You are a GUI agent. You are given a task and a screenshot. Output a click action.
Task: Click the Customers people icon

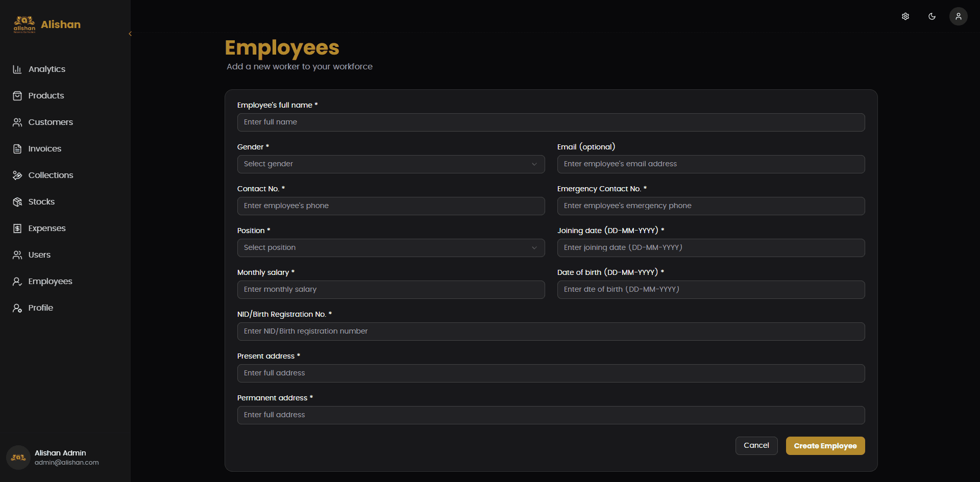[x=17, y=122]
